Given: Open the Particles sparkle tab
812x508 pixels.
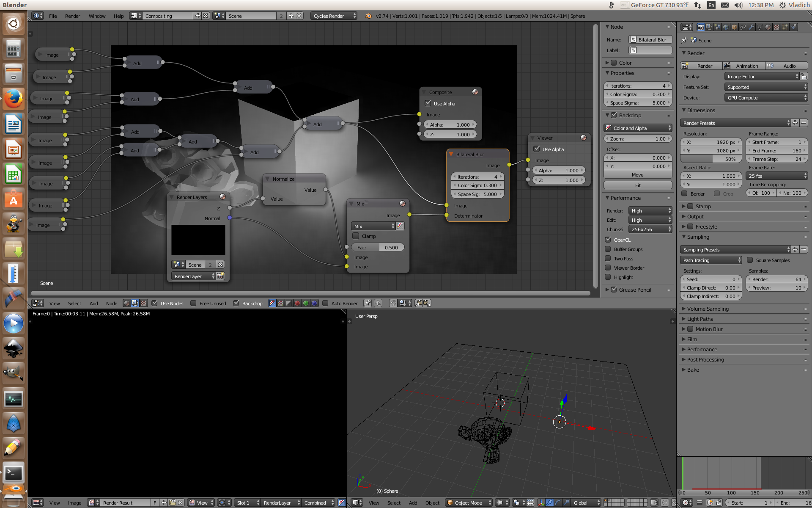Looking at the screenshot, I should click(x=785, y=27).
